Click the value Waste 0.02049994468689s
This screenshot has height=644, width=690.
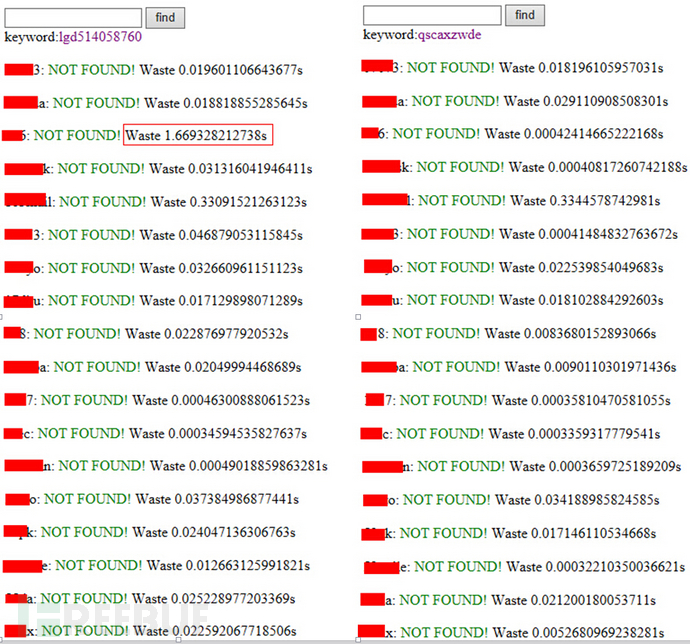tap(223, 367)
